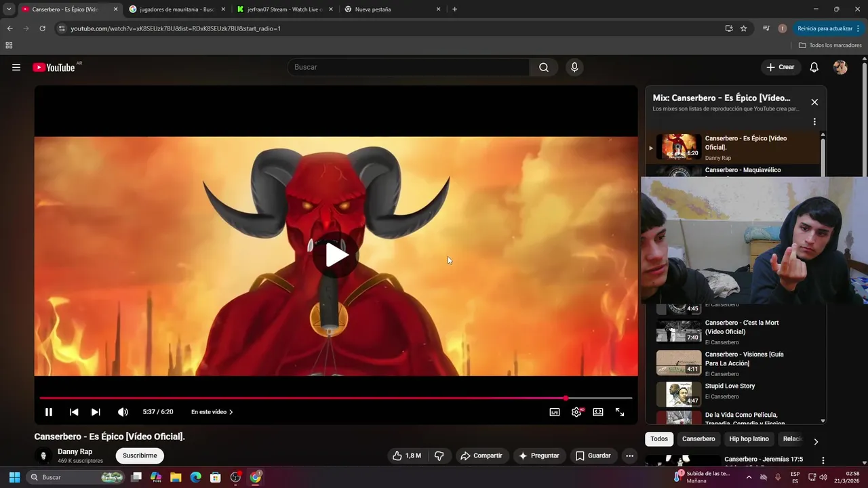Screen dimensions: 868x488
Task: Start voice search with the microphone
Action: click(x=574, y=67)
